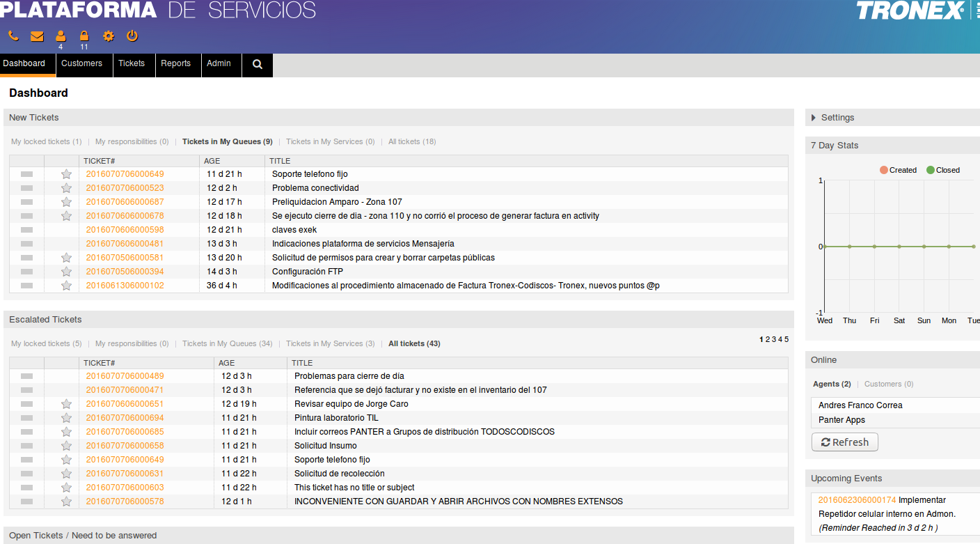Image resolution: width=980 pixels, height=544 pixels.
Task: Star ticket 2016061306000102 row
Action: click(66, 286)
